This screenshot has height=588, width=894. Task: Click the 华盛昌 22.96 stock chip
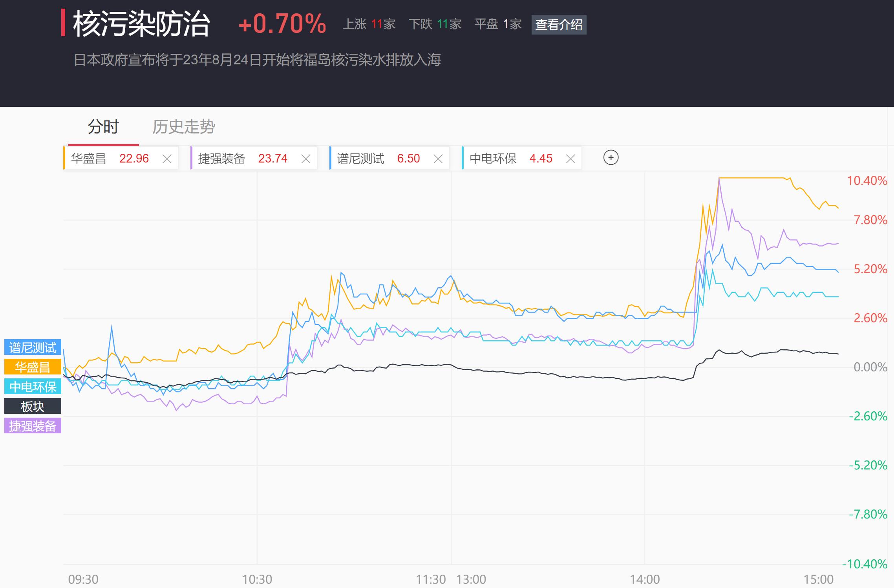point(121,158)
